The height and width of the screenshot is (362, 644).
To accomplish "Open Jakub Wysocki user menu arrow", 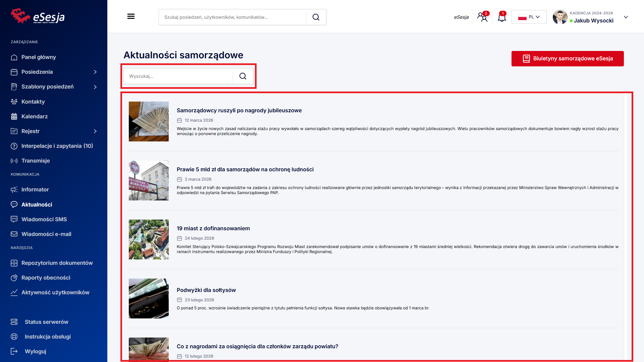I will tap(626, 17).
